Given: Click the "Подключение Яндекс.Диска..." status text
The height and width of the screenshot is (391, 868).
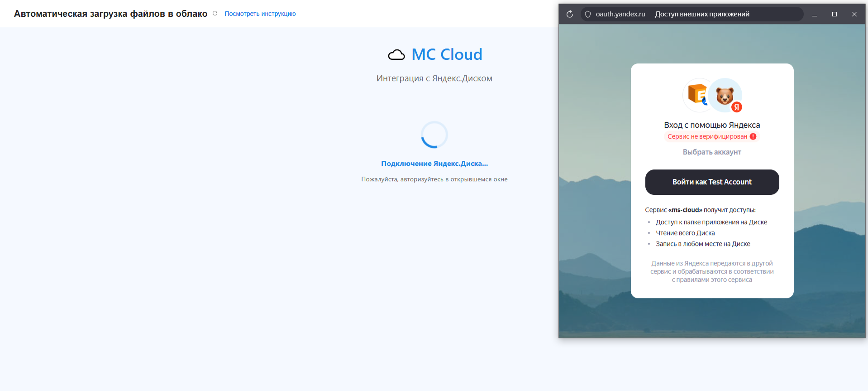Looking at the screenshot, I should point(434,164).
